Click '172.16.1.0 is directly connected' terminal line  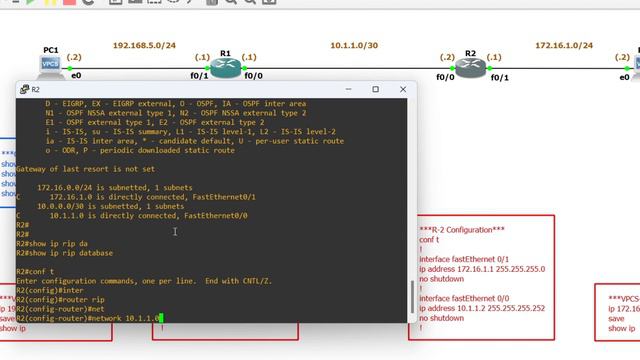pos(136,197)
